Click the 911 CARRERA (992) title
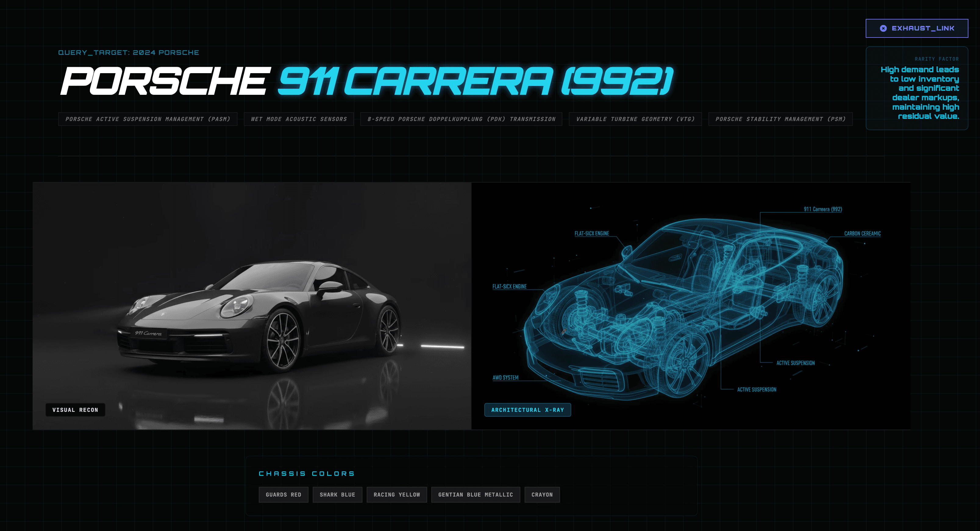Viewport: 980px width, 531px height. click(x=476, y=81)
